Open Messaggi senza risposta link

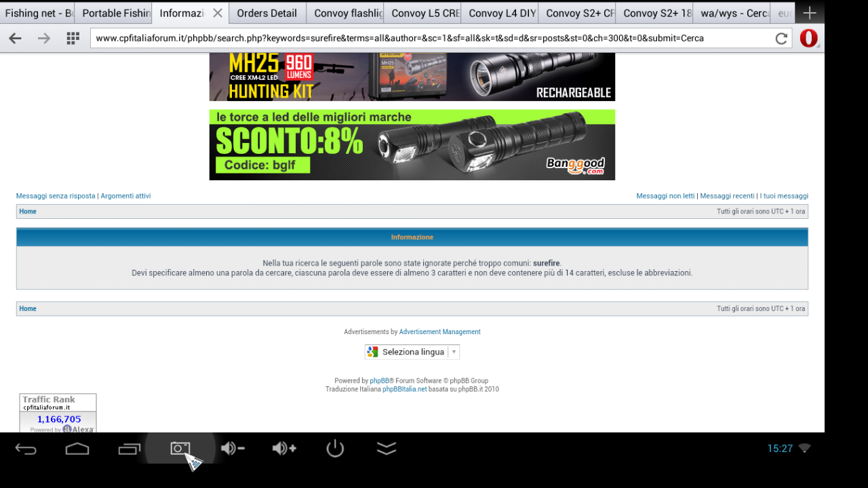[56, 196]
